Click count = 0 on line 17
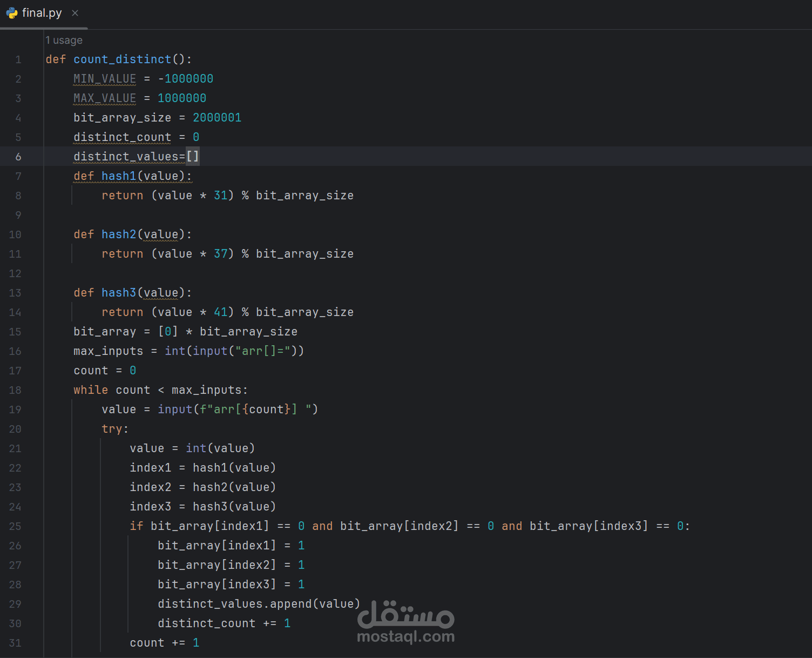The width and height of the screenshot is (812, 658). (x=105, y=371)
